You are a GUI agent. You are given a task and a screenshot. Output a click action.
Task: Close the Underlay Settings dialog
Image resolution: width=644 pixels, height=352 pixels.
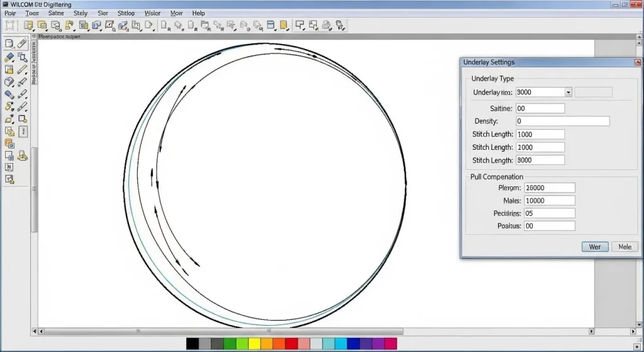point(638,62)
